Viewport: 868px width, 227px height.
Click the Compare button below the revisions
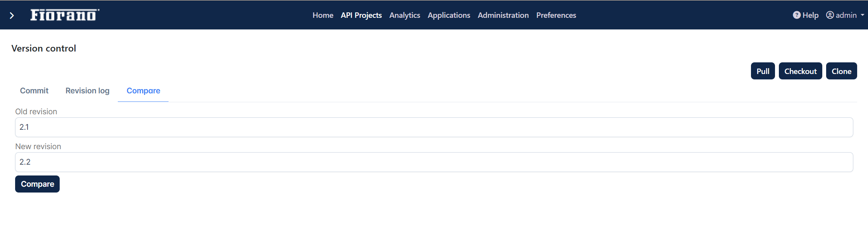pyautogui.click(x=37, y=184)
